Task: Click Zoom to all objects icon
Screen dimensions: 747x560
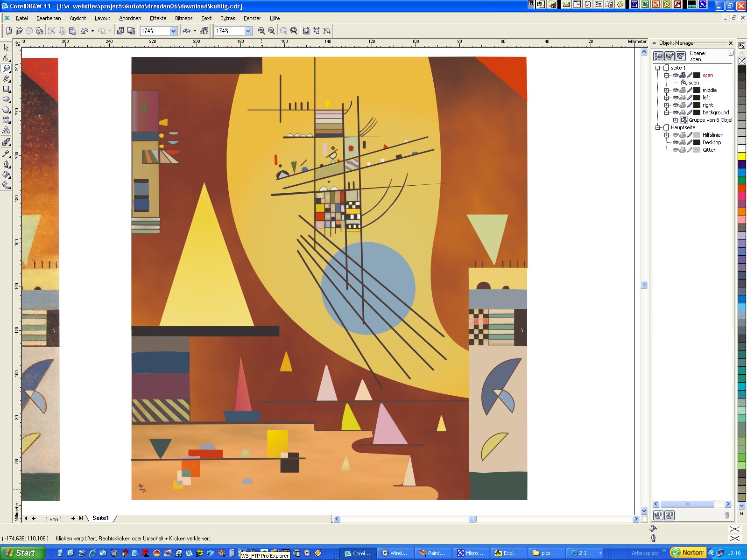Action: click(294, 31)
